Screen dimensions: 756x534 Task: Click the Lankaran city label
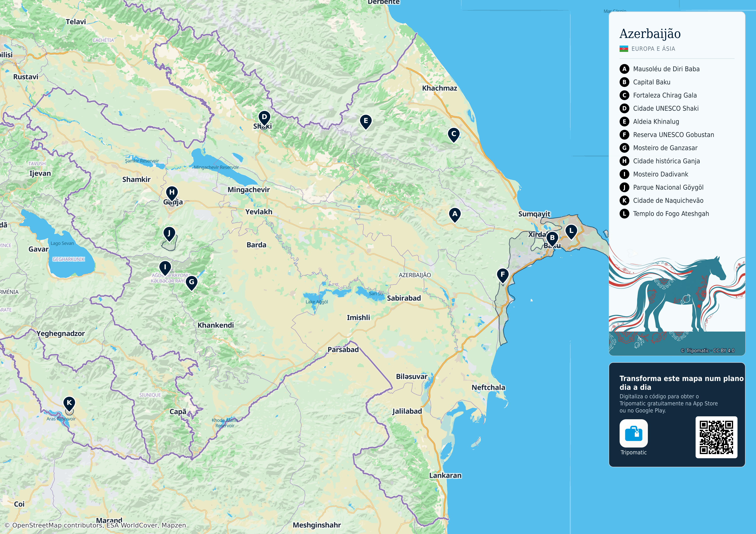coord(445,475)
